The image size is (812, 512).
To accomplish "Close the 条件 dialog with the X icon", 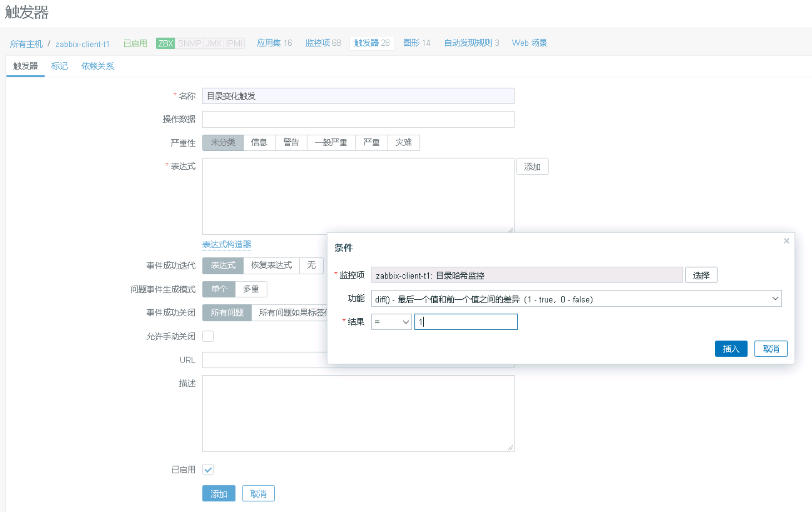I will coord(786,241).
